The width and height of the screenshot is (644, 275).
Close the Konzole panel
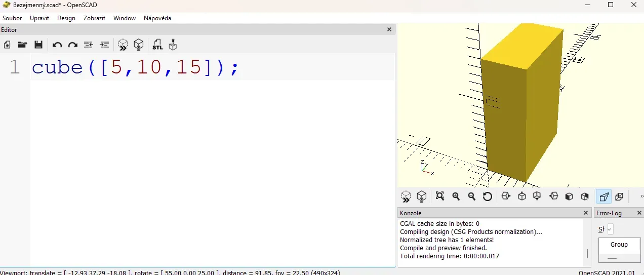(586, 213)
